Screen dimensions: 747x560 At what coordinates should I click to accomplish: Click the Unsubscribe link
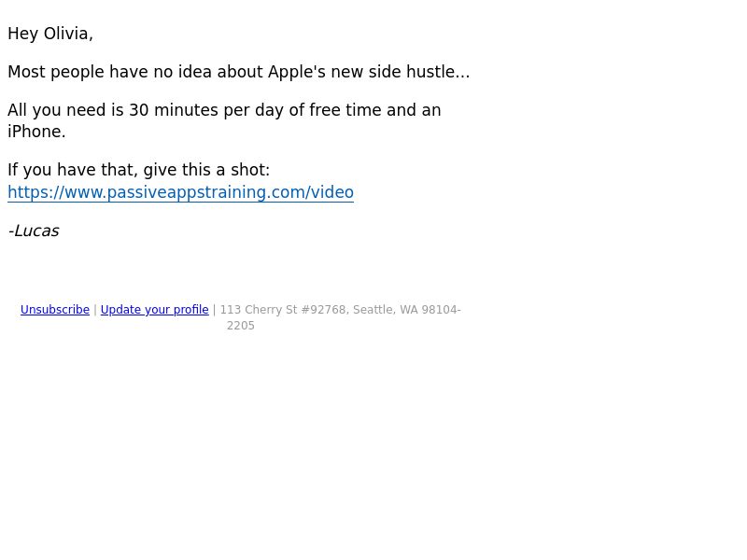(x=55, y=310)
